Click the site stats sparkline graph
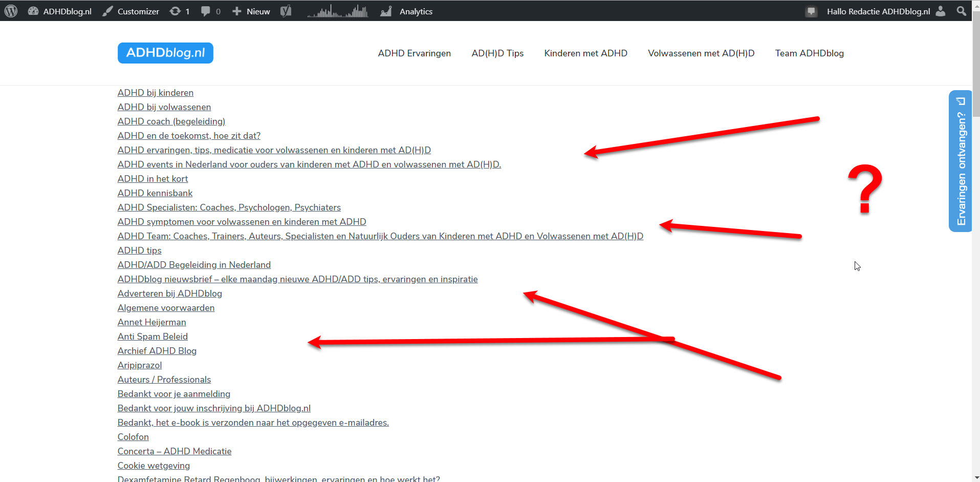Screen dimensions: 980x482 [338, 11]
